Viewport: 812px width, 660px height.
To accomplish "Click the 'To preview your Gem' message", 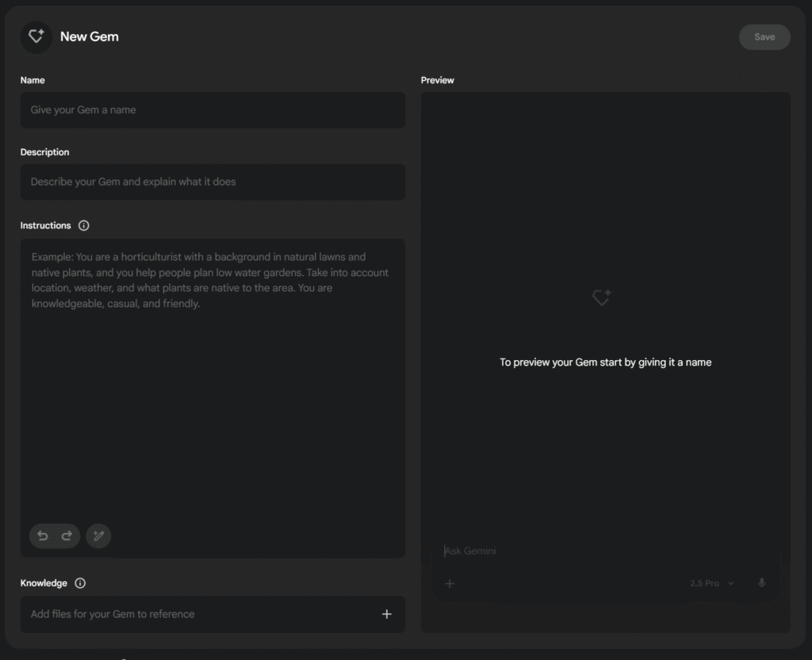I will [x=605, y=363].
